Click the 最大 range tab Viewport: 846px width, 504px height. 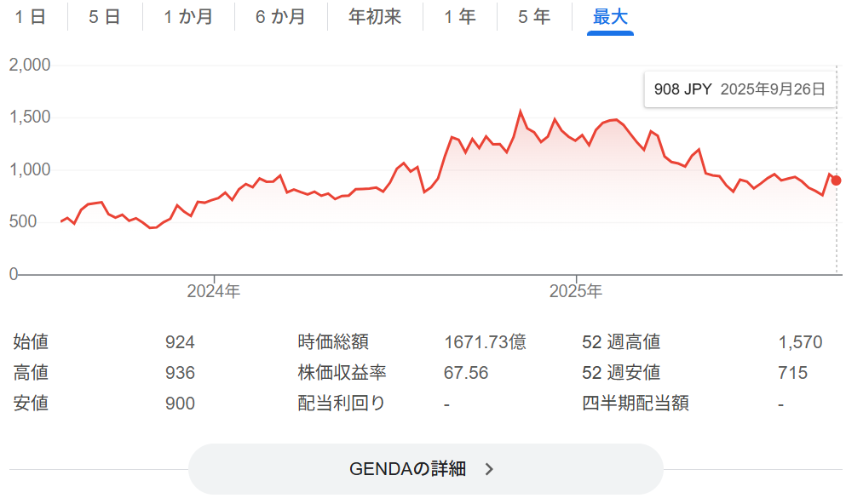(x=610, y=17)
